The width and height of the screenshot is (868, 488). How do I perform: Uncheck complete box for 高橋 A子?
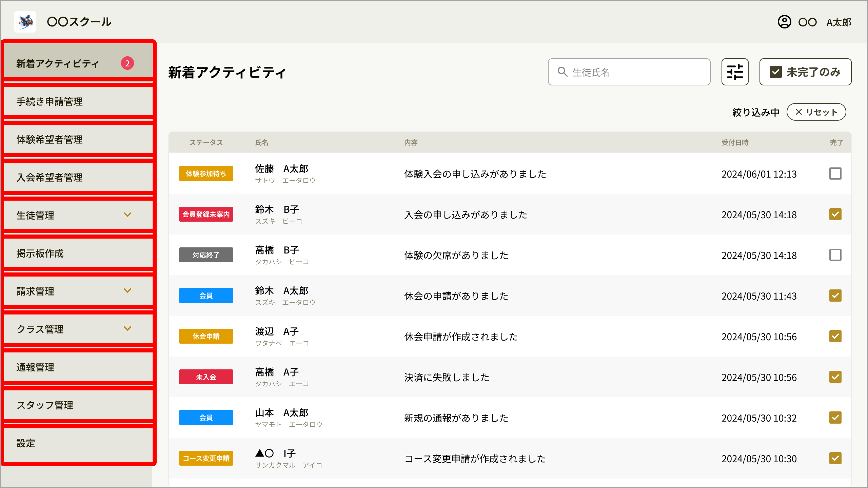(x=835, y=377)
